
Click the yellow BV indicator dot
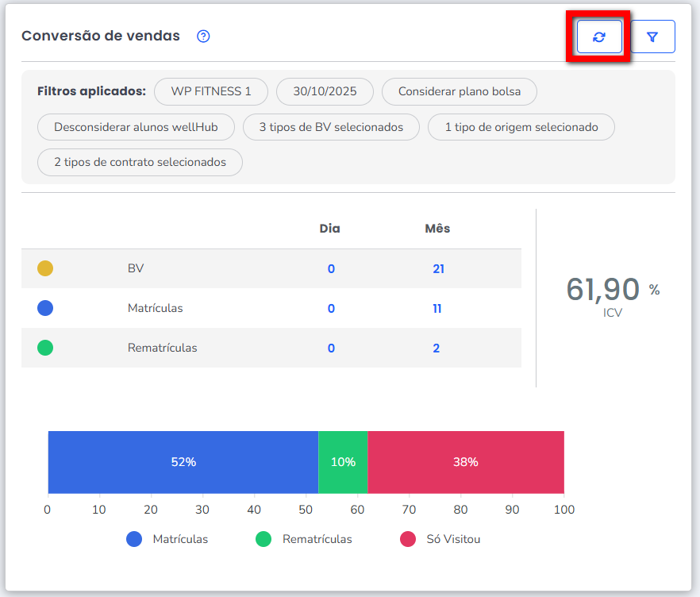pyautogui.click(x=45, y=268)
